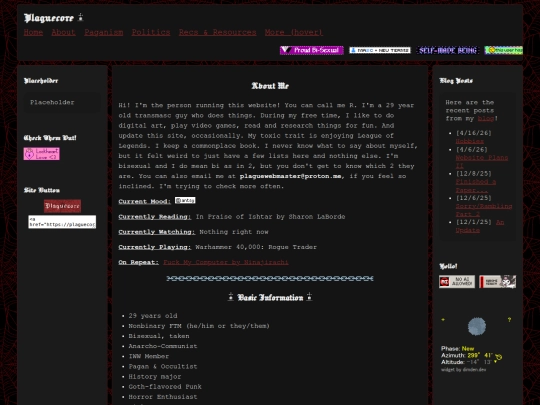
Task: Select the site button embed code field
Action: (x=62, y=222)
